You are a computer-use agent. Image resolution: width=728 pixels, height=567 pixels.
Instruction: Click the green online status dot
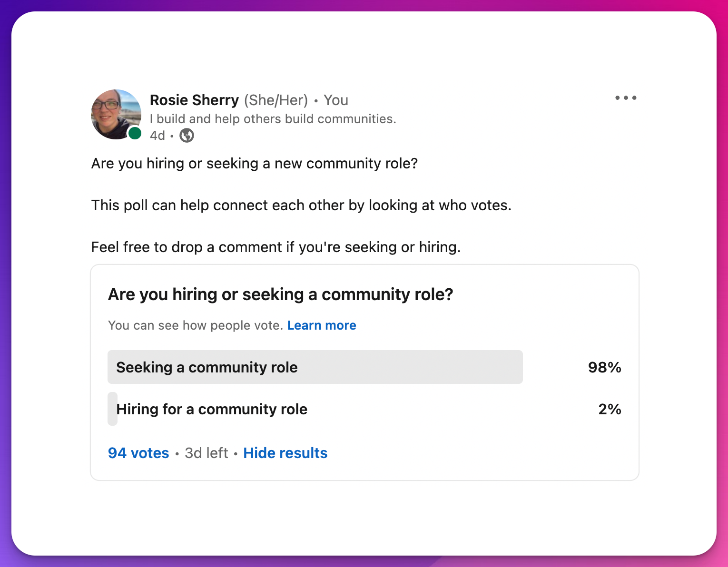135,133
